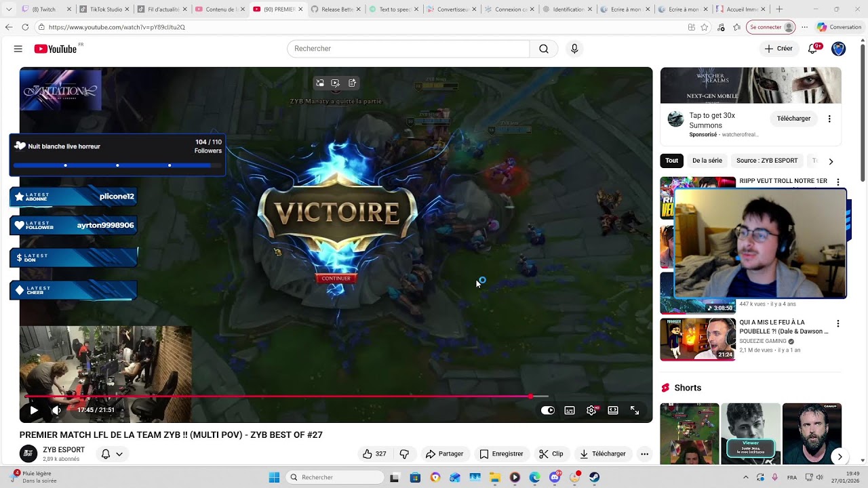The height and width of the screenshot is (488, 868).
Task: Click the search magnifier button
Action: pos(544,49)
